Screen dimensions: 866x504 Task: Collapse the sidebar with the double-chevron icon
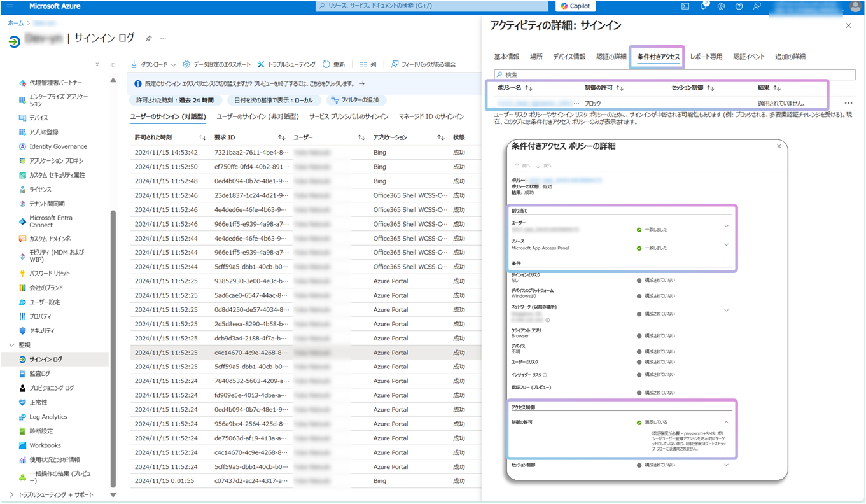[112, 64]
